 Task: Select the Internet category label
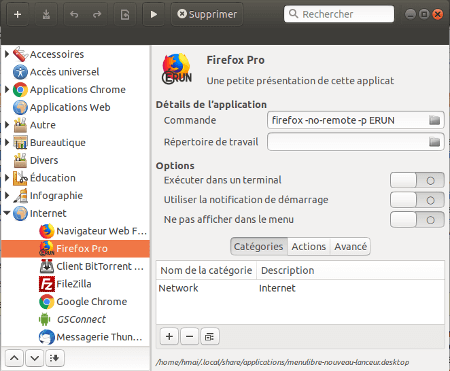click(x=48, y=213)
